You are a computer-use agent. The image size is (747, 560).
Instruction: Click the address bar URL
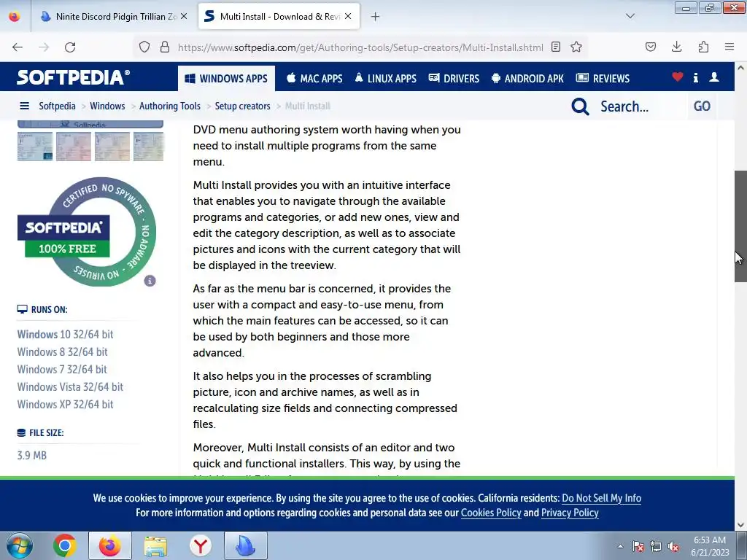point(360,47)
